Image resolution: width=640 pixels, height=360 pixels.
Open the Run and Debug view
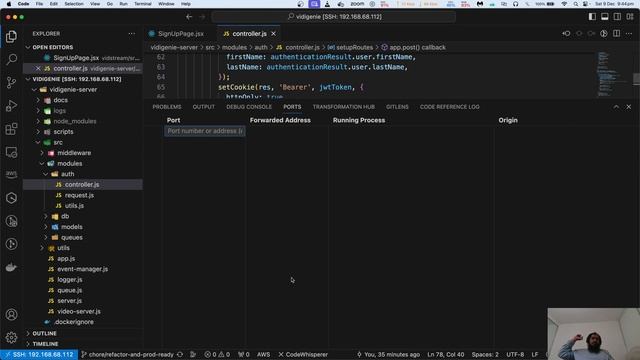(x=11, y=106)
